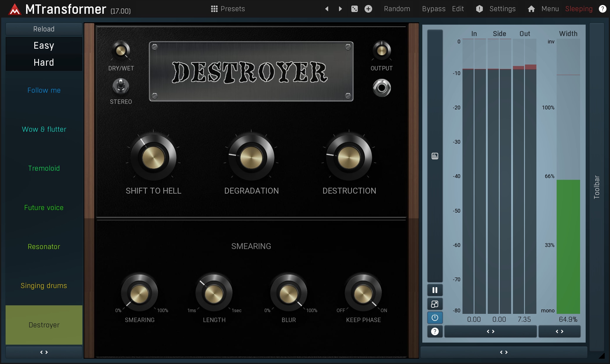Viewport: 610px width, 364px height.
Task: Click the meter display mode icon
Action: click(435, 156)
